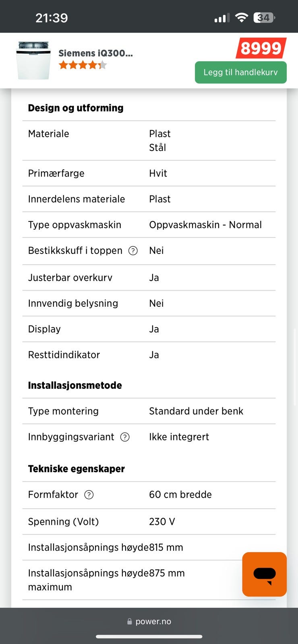Tap the product star rating
This screenshot has width=298, height=644.
tap(83, 65)
